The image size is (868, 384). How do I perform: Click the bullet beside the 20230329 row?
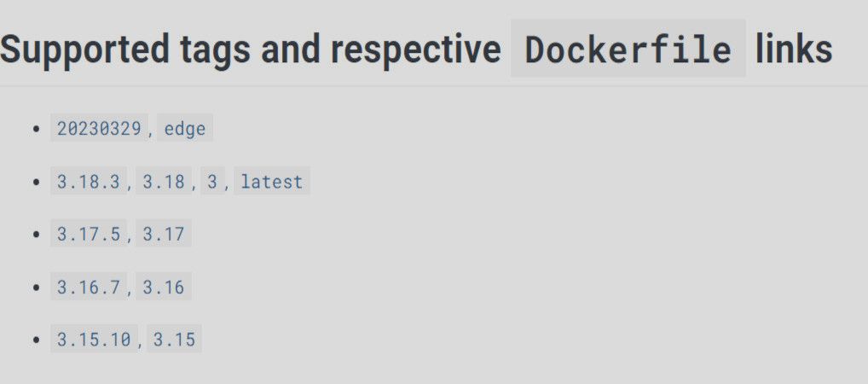pos(36,129)
